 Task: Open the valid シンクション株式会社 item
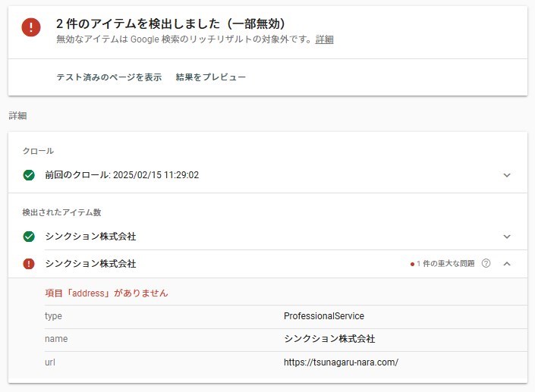tap(90, 237)
